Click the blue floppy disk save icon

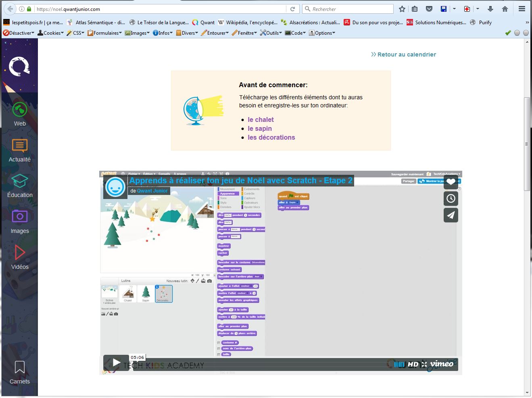point(444,9)
